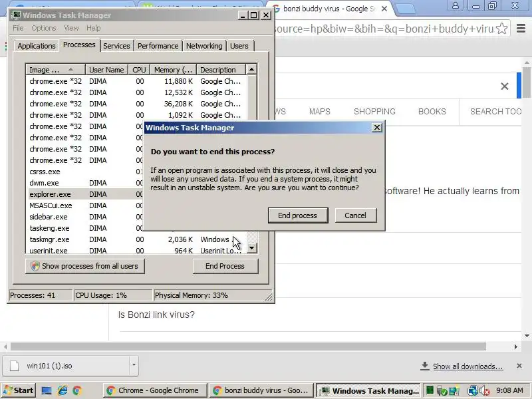Screen dimensions: 532x399
Task: Click End Process button below process list
Action: click(x=225, y=266)
